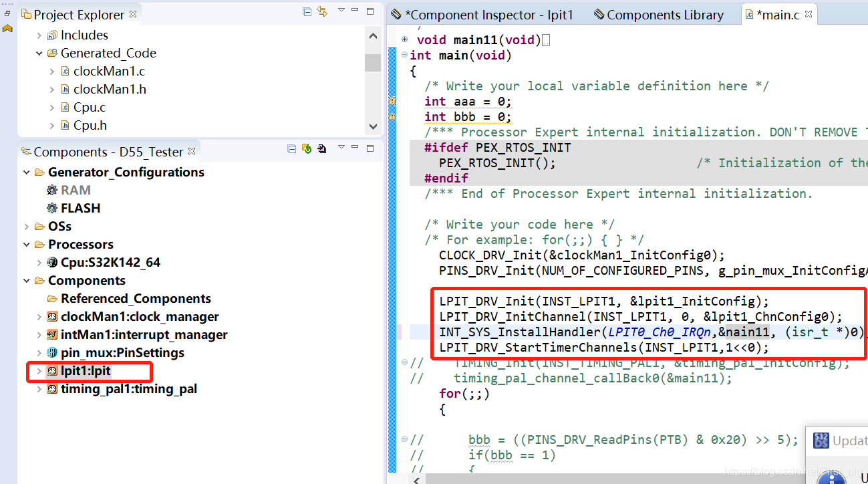Screen dimensions: 868x484
Task: Expand clockMan1.c file node
Action: [x=52, y=72]
